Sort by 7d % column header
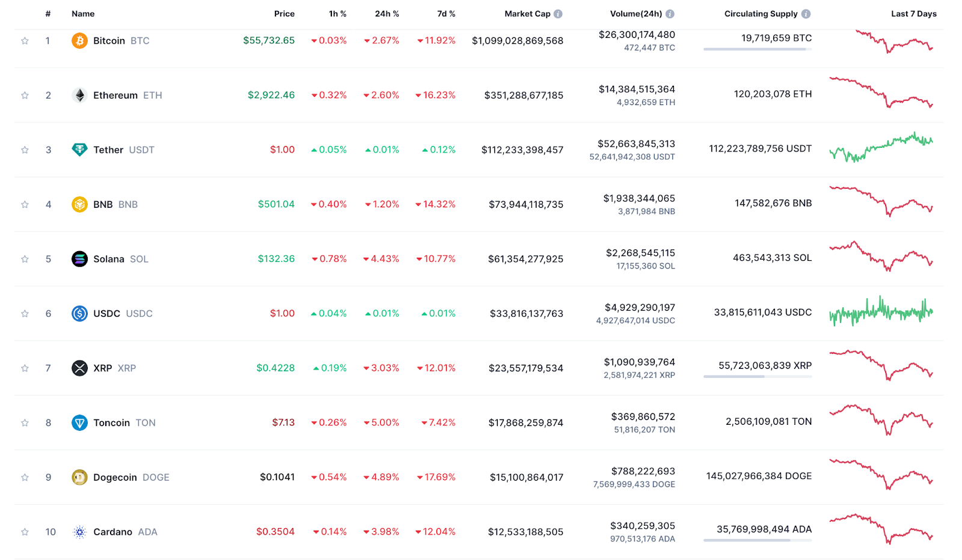Image resolution: width=962 pixels, height=560 pixels. [x=446, y=14]
